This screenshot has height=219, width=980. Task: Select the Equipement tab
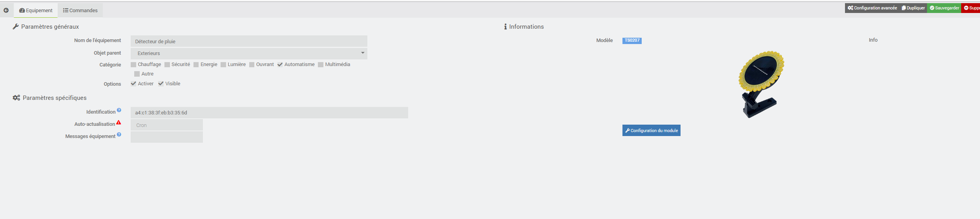[x=36, y=10]
